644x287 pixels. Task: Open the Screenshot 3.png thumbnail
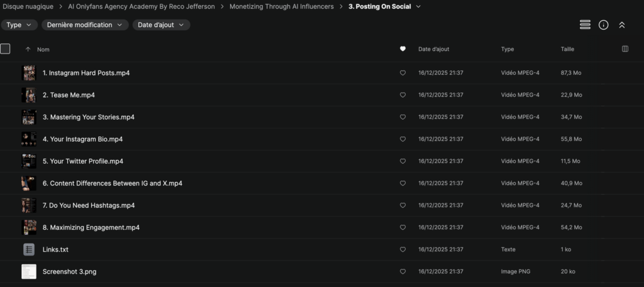pyautogui.click(x=29, y=271)
